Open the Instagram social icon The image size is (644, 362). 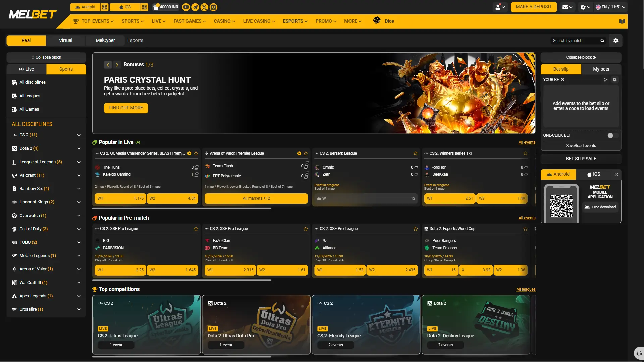213,7
